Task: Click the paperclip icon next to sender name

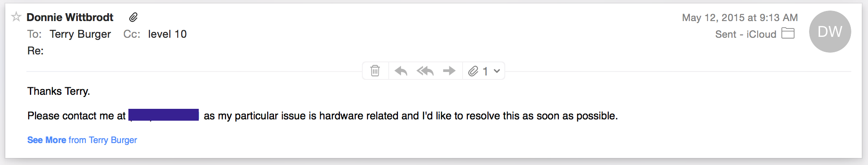Action: coord(133,17)
